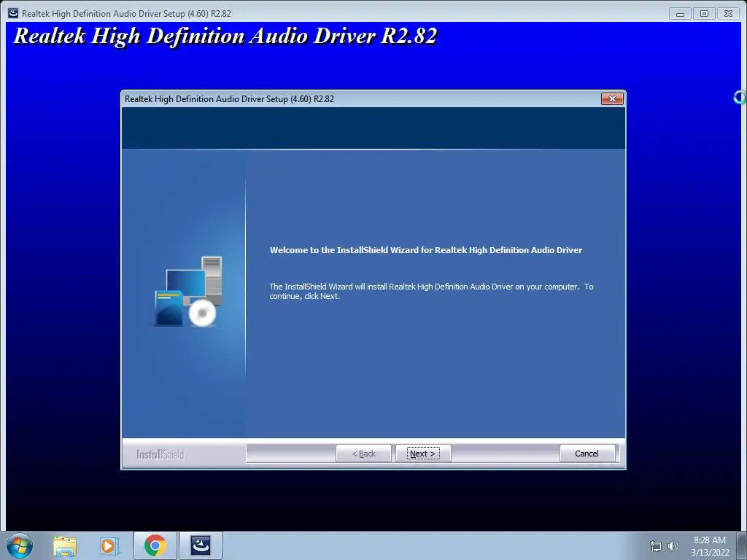Viewport: 747px width, 560px height.
Task: Click the Realtek installer taskbar icon
Action: 201,545
